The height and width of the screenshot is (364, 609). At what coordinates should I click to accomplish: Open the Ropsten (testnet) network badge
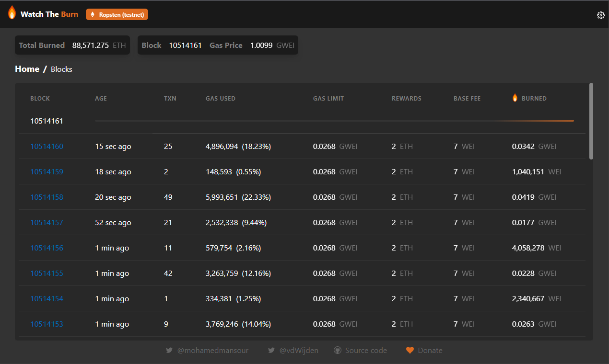click(117, 15)
